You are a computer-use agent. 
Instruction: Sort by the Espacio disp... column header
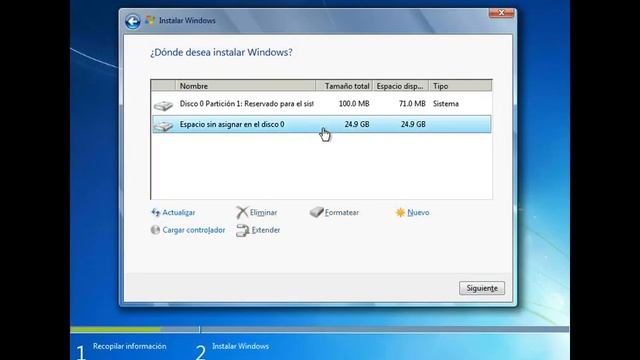(x=401, y=86)
